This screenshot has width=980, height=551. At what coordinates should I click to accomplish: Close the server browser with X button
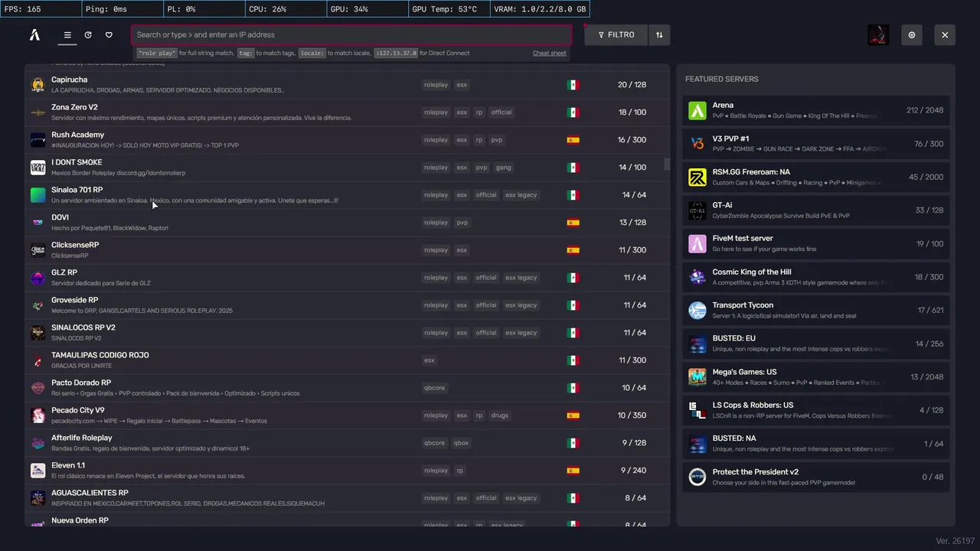click(x=945, y=35)
